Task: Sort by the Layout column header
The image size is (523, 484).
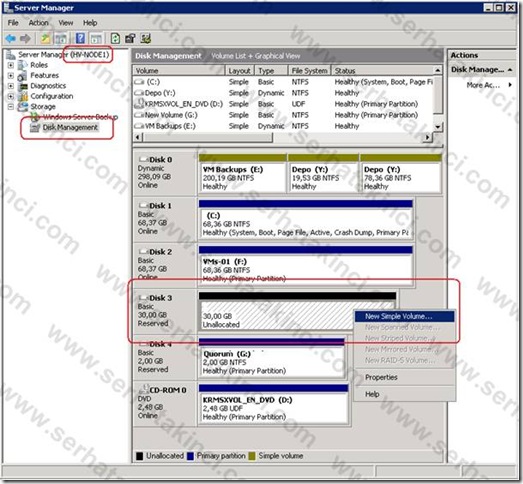Action: 240,71
